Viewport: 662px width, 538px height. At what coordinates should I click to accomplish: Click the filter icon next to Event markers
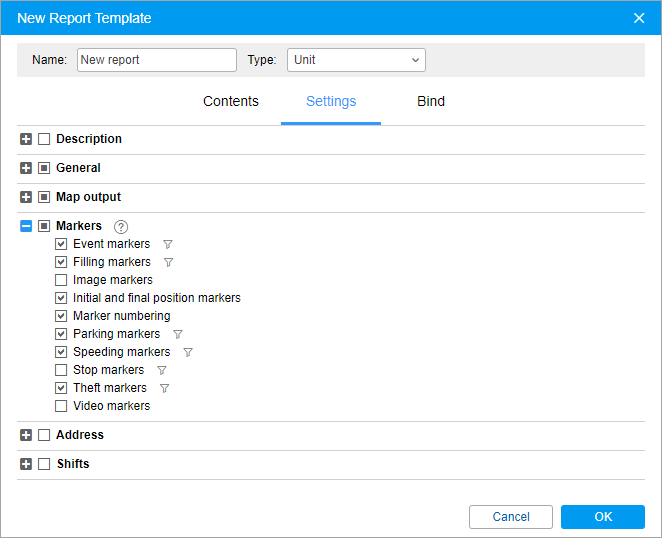click(x=168, y=244)
